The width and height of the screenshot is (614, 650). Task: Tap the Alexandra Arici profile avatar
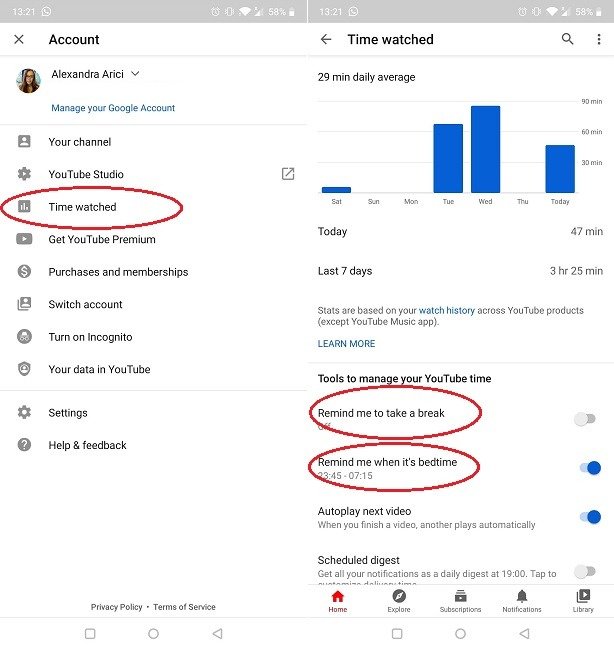29,80
